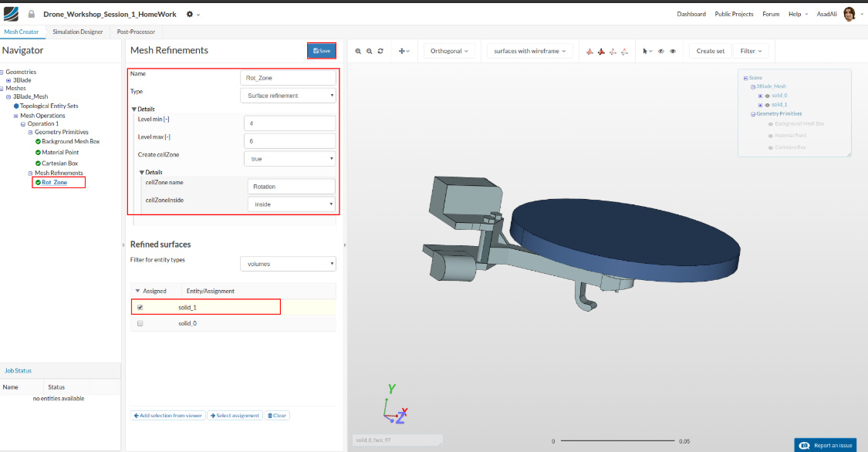
Task: Open the Orthogonal projection dropdown
Action: pyautogui.click(x=450, y=51)
